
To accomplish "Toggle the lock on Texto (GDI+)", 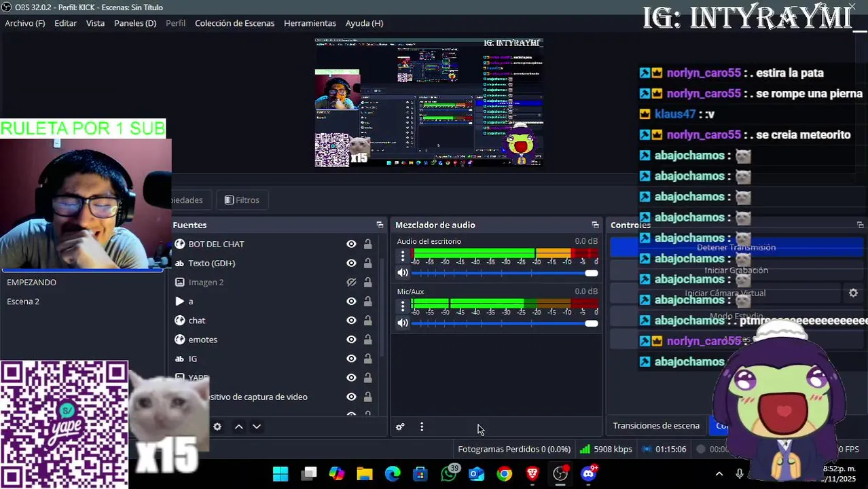I will (x=367, y=263).
